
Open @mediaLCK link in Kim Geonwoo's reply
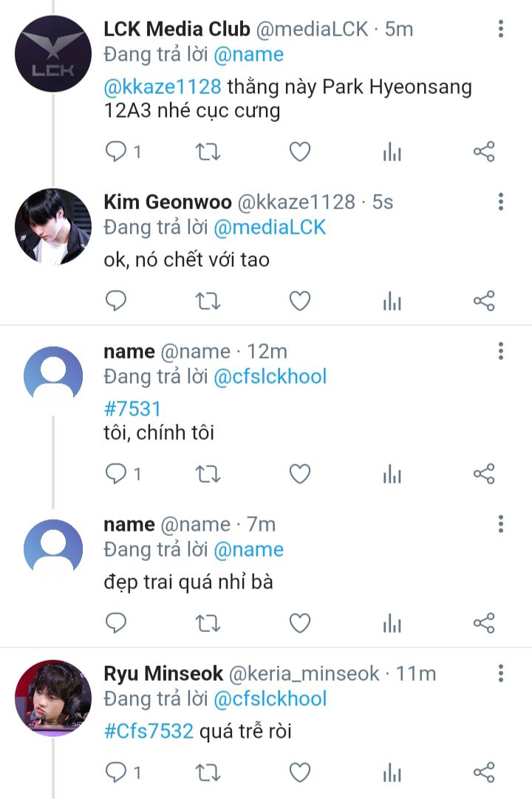[x=270, y=227]
